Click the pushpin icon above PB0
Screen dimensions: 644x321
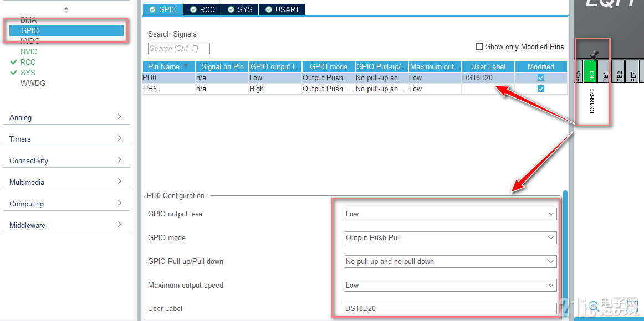[594, 55]
